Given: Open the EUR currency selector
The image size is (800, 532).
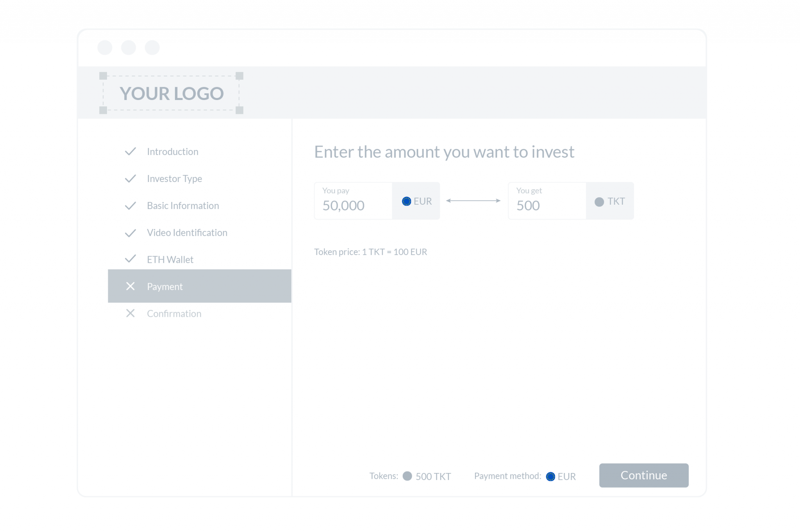Looking at the screenshot, I should click(416, 201).
